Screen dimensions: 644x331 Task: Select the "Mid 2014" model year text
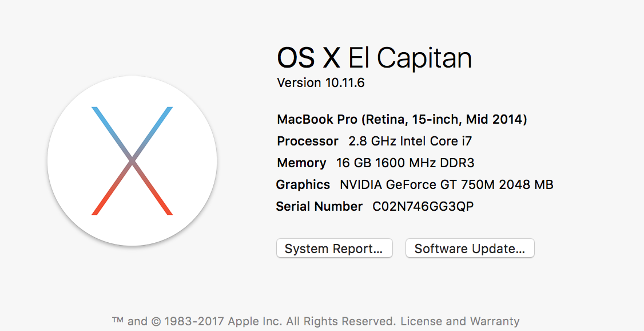[494, 120]
